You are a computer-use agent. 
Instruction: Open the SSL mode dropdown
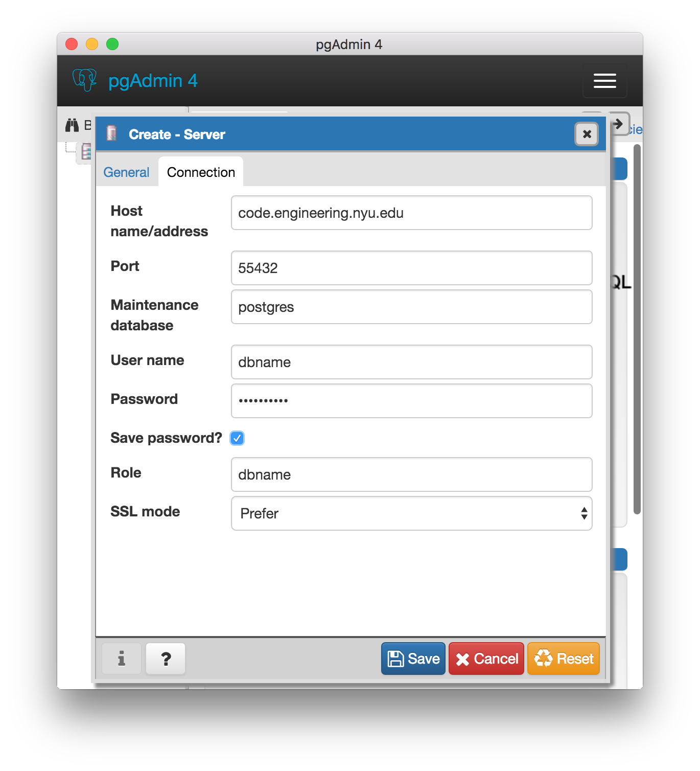click(x=411, y=513)
